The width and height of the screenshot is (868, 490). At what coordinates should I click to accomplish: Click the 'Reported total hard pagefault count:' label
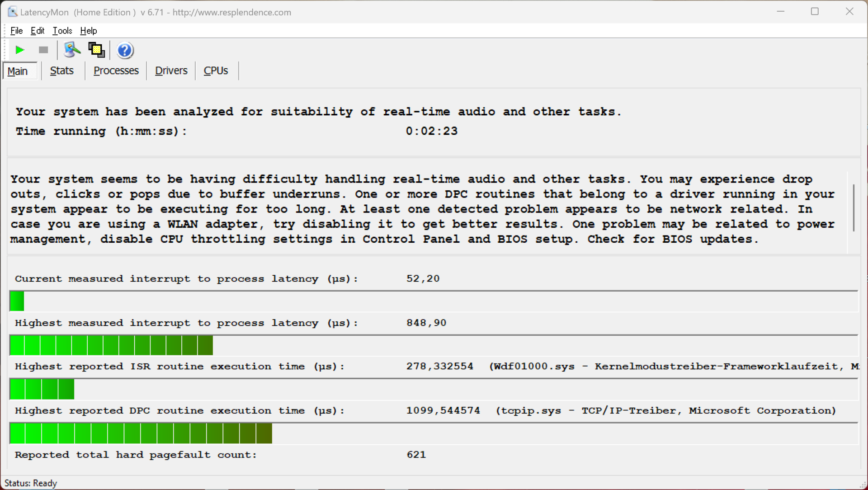tap(136, 455)
